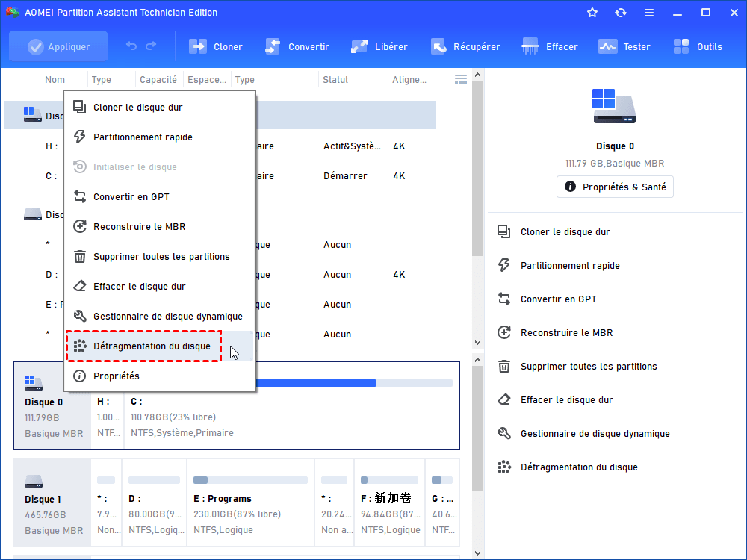Screen dimensions: 747x560
Task: Select the C: partition row in list
Action: (220, 176)
